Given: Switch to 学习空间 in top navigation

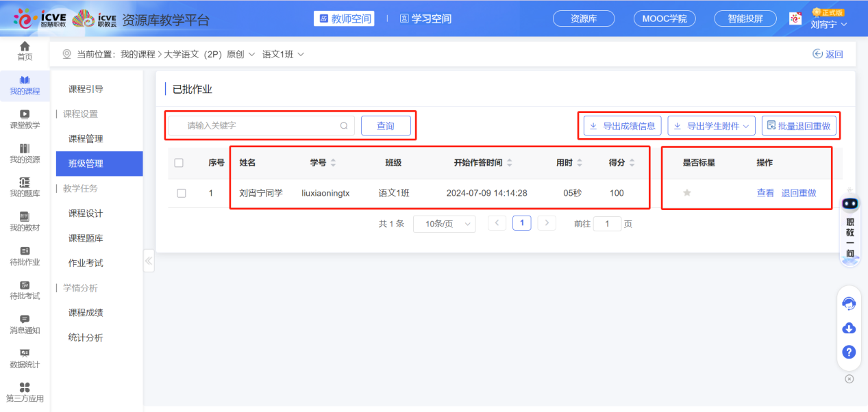Looking at the screenshot, I should pyautogui.click(x=425, y=18).
